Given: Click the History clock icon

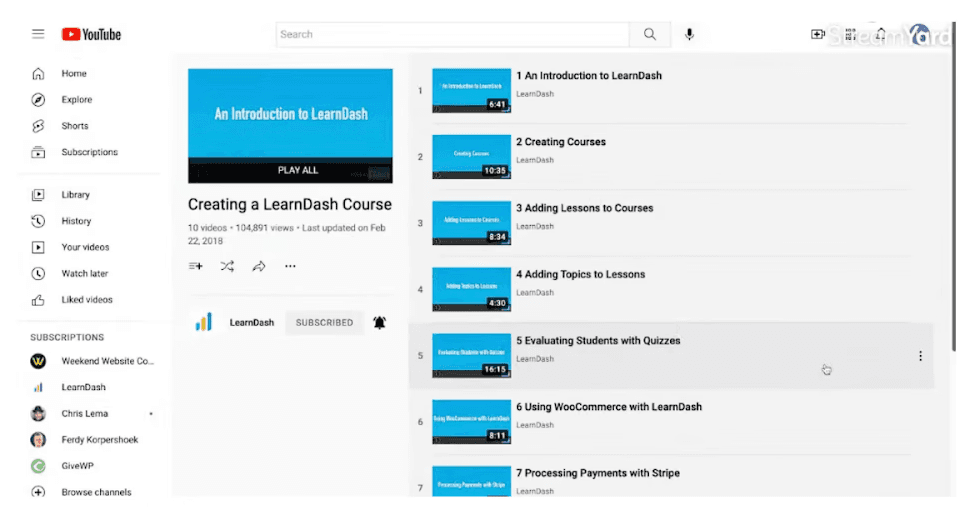Looking at the screenshot, I should point(38,221).
